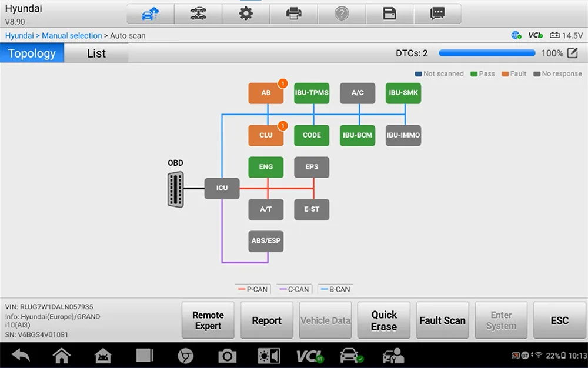Select the IBU-TPMS module node
The image size is (588, 368).
[x=312, y=92]
